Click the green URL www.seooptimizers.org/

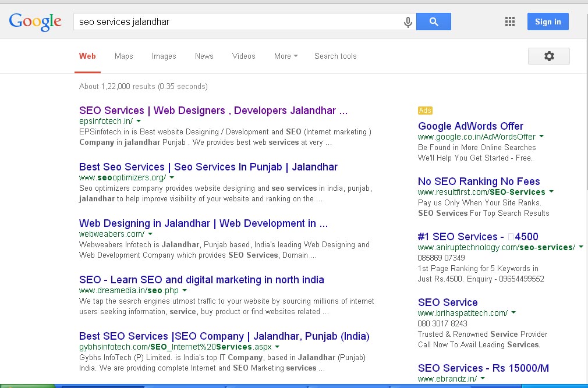click(x=123, y=178)
